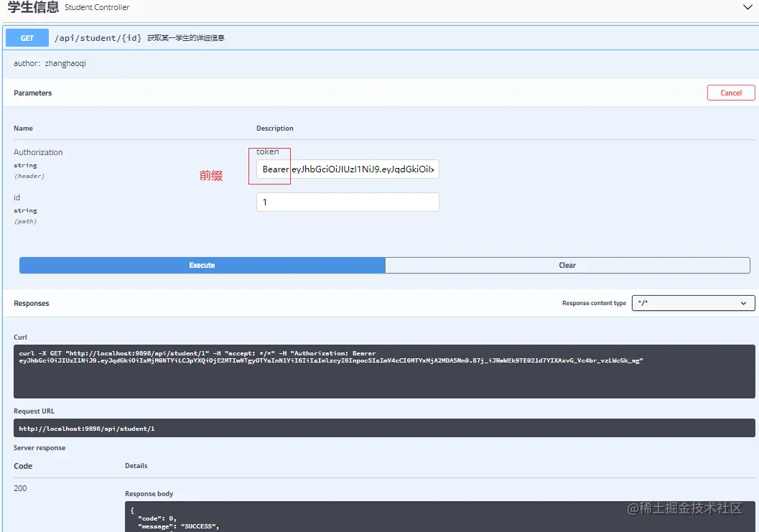The height and width of the screenshot is (532, 759).
Task: Click the id parameter input field
Action: tap(348, 202)
